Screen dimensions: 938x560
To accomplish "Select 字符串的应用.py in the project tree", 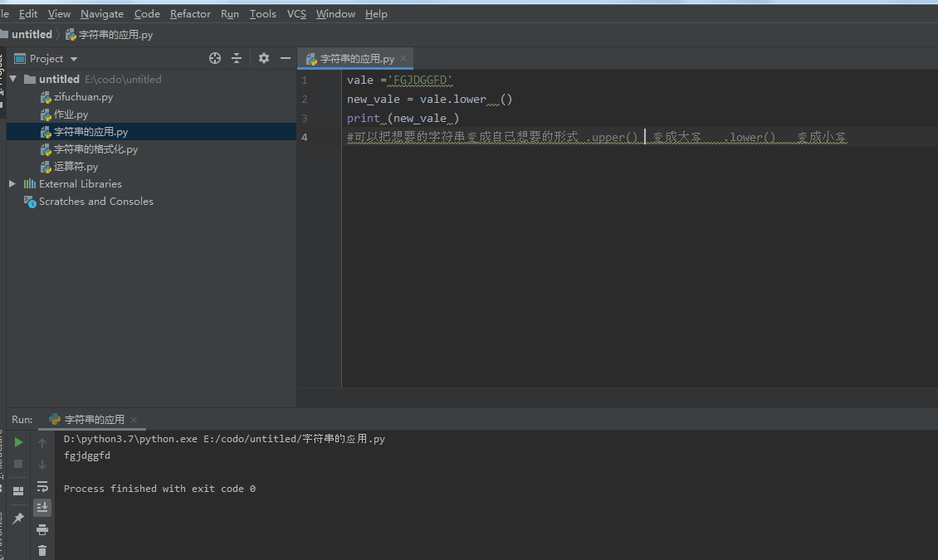I will [90, 131].
